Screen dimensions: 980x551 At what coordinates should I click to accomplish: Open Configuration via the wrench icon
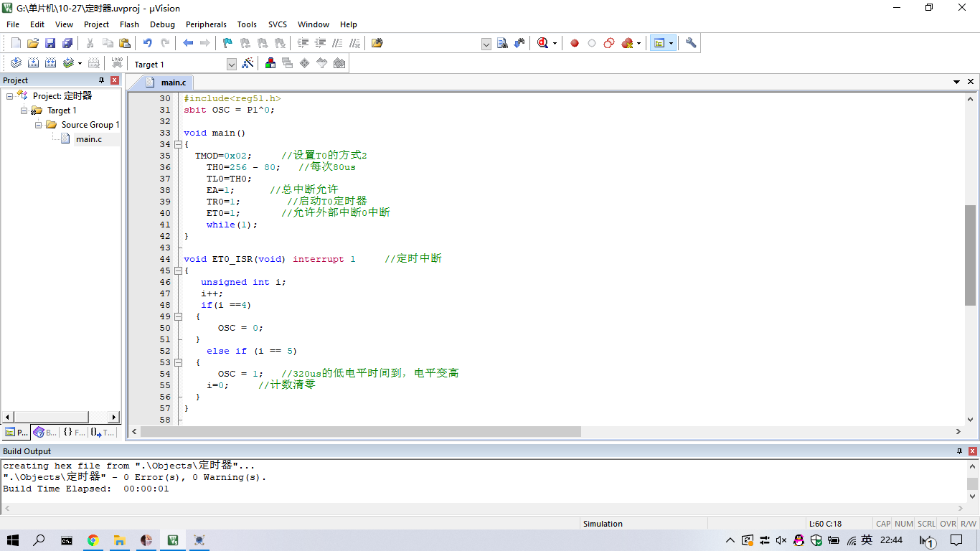pos(691,43)
